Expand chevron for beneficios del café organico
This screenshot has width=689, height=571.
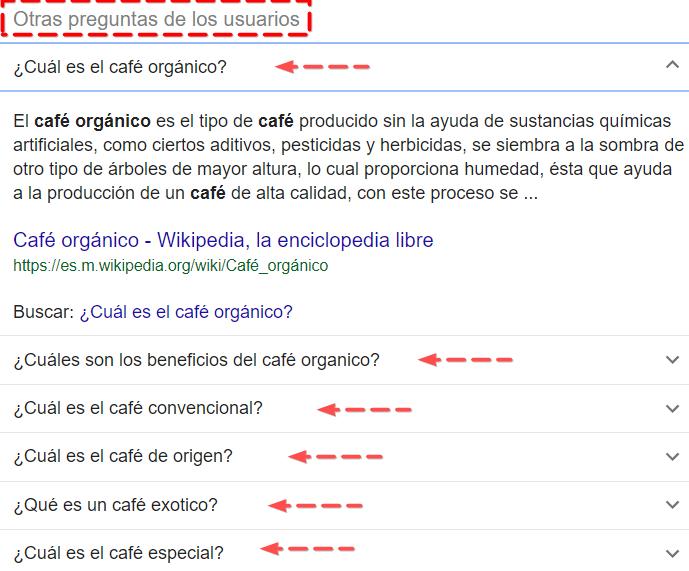click(671, 360)
